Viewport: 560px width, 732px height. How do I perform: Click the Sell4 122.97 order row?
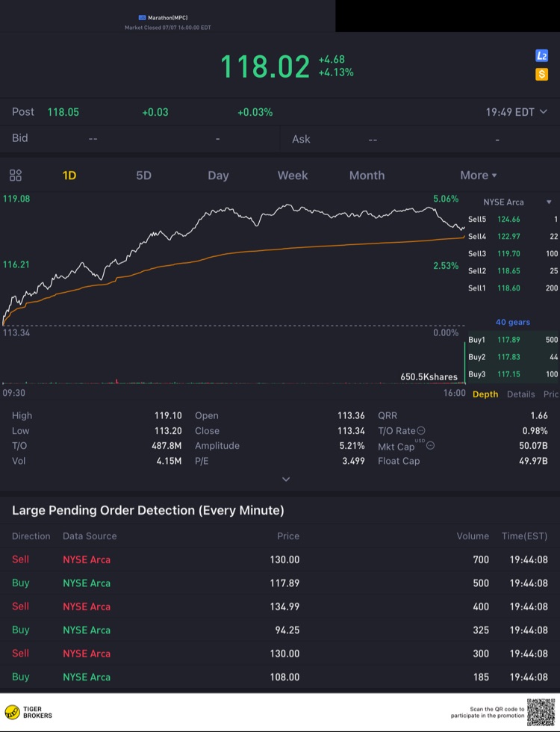click(513, 237)
